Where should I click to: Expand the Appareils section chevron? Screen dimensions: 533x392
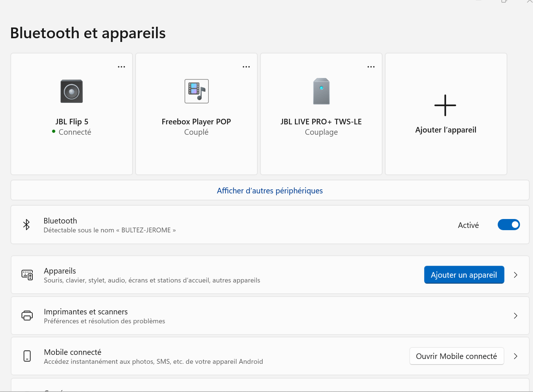(x=516, y=275)
